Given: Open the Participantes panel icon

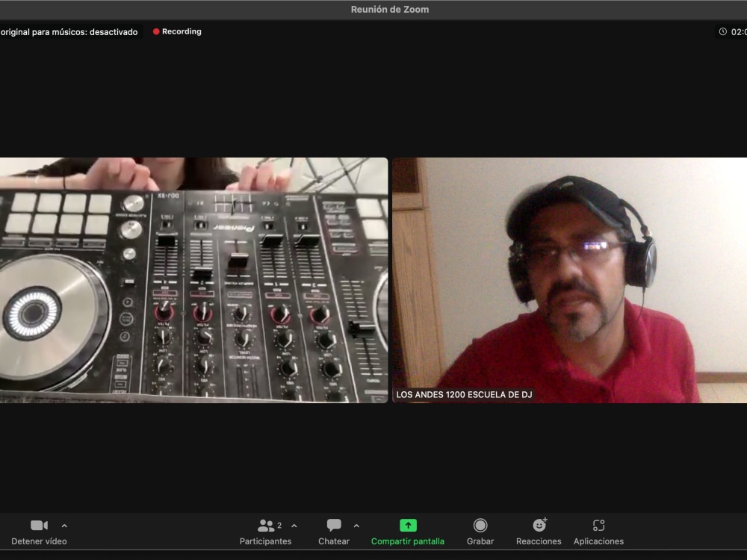Looking at the screenshot, I should coord(266,525).
